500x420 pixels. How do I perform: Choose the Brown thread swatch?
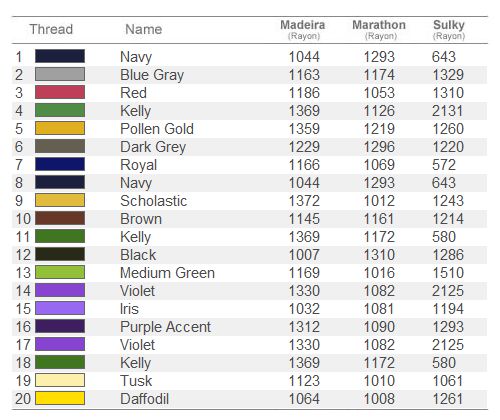coord(60,218)
